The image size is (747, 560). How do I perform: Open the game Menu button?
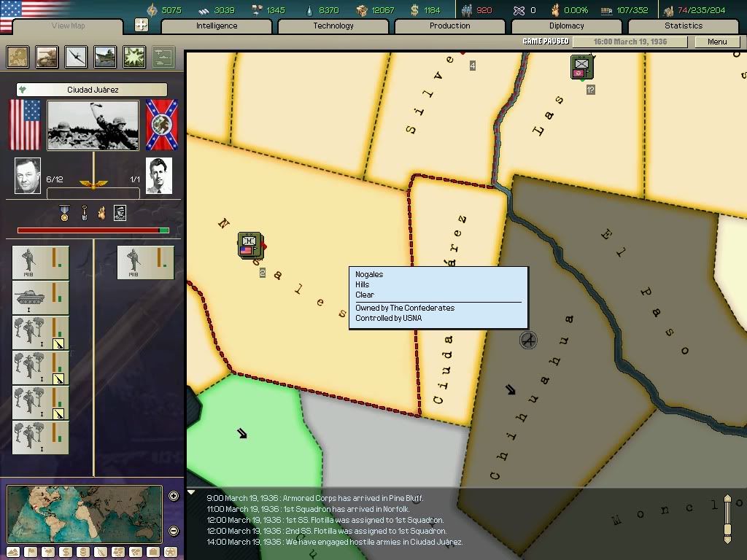(717, 42)
